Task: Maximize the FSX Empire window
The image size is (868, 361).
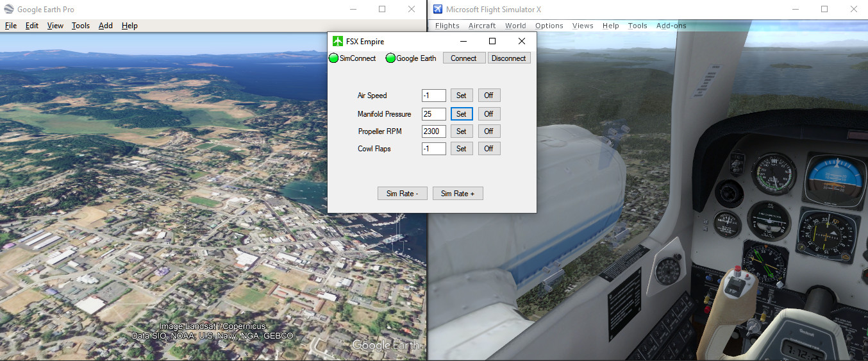Action: click(x=492, y=41)
